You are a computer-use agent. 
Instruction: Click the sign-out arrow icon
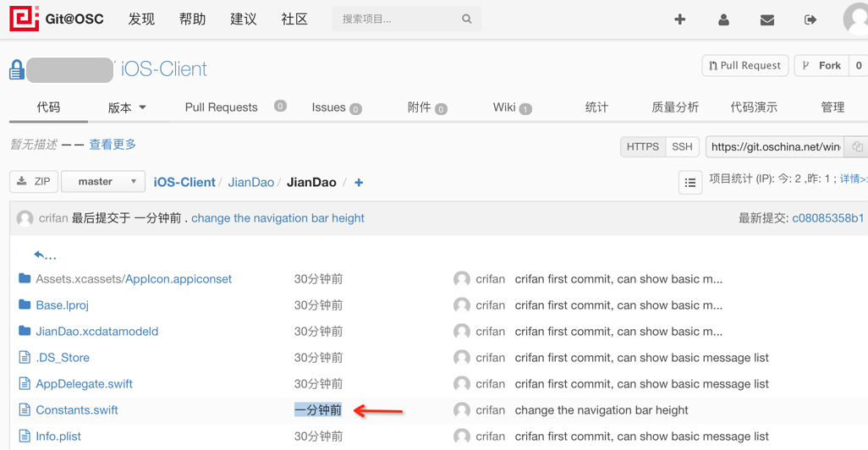tap(810, 20)
